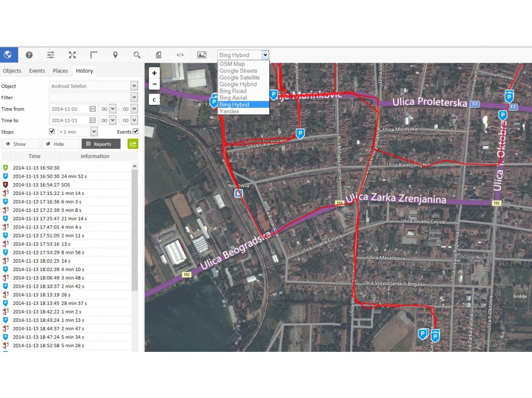Click the Show button

[x=21, y=144]
